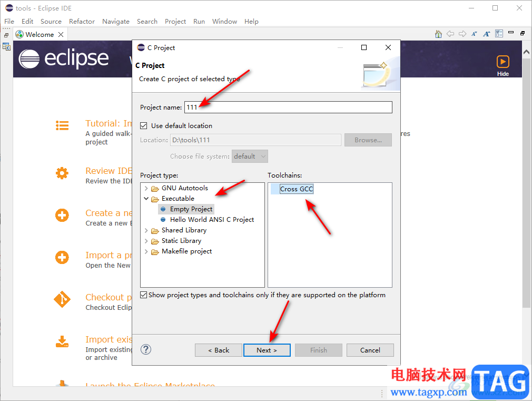Open the Navigate menu
The width and height of the screenshot is (532, 401).
(x=116, y=22)
